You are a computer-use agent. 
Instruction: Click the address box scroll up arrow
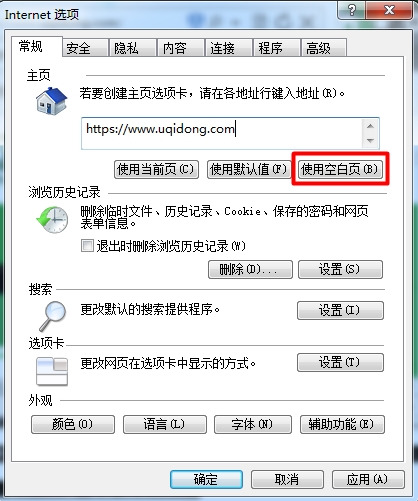370,126
